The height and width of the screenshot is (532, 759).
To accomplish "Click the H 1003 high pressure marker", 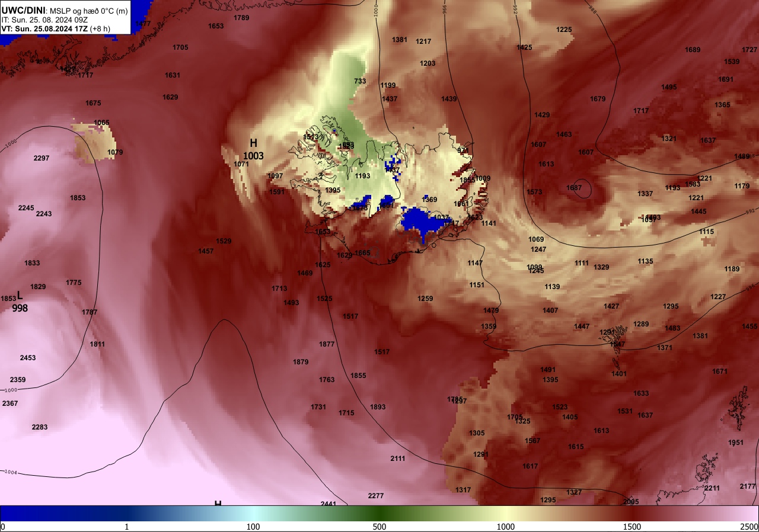I will [253, 149].
